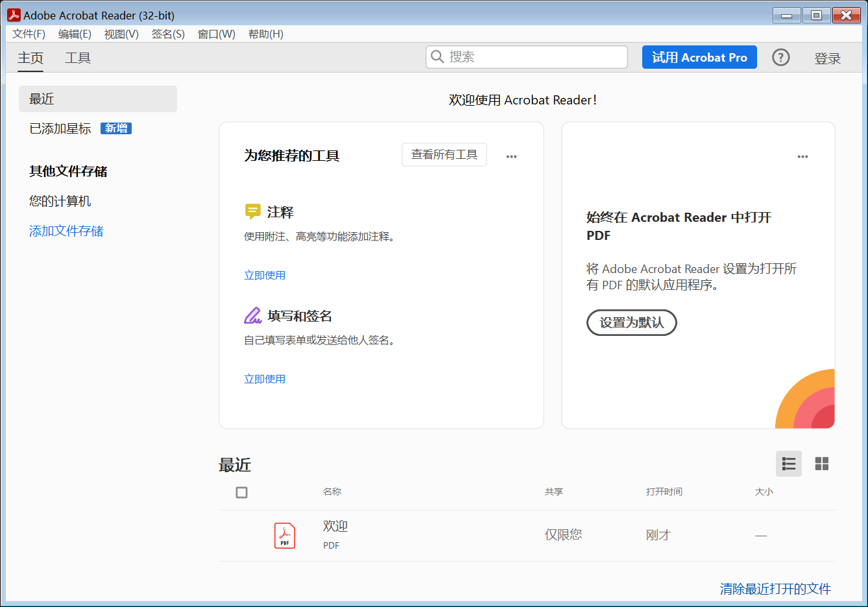This screenshot has height=607, width=868.
Task: Click the 大小 column header
Action: point(764,492)
